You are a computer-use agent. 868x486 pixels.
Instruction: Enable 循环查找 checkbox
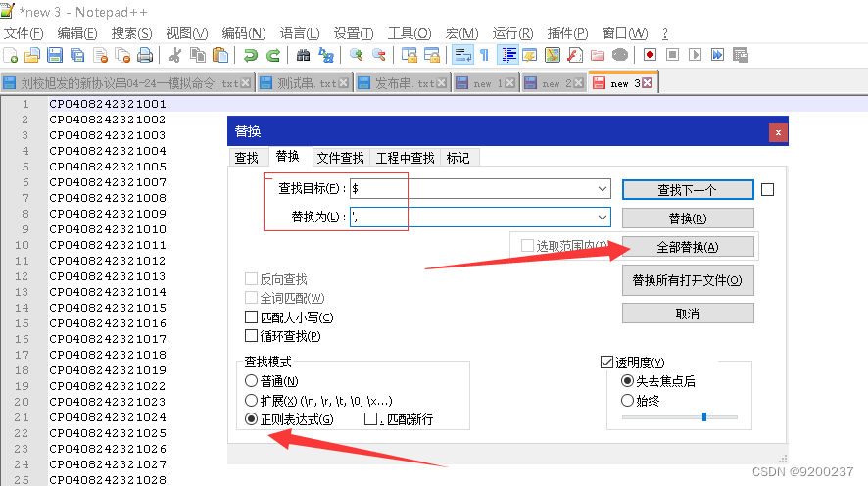coord(251,335)
